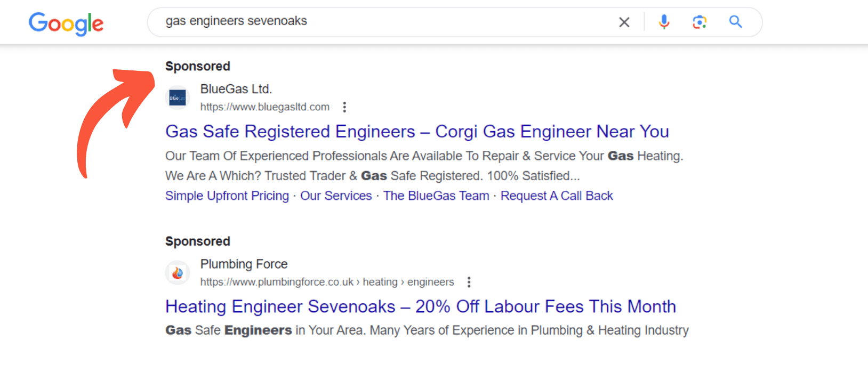Open the three-dot menu beside Plumbing Force URL

(469, 281)
